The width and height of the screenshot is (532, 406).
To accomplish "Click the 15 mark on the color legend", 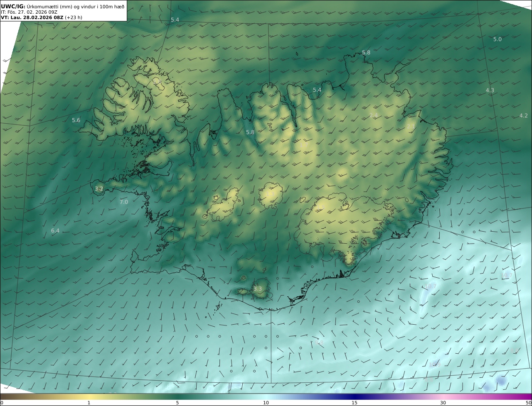I will click(355, 403).
